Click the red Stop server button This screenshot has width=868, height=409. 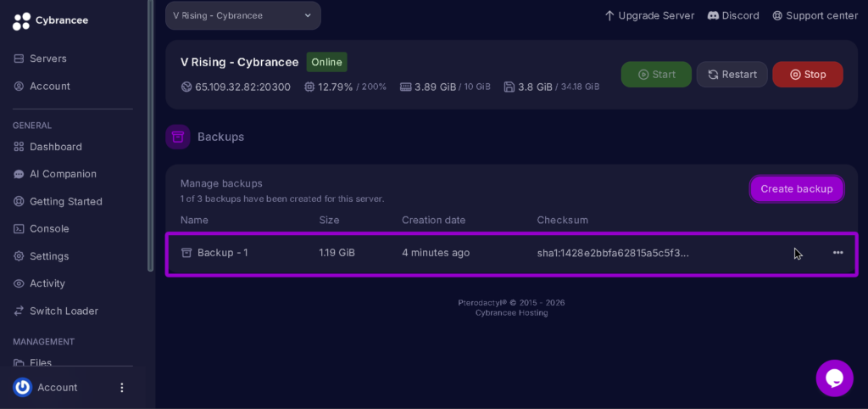[808, 75]
